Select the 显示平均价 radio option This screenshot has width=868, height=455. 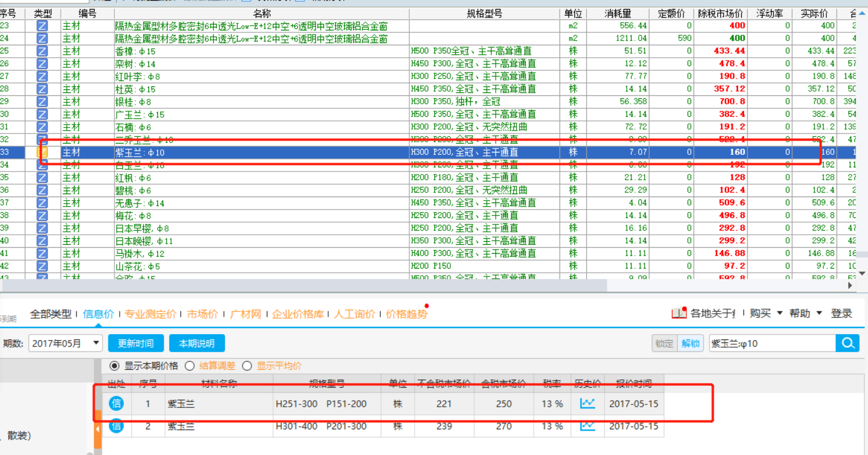click(247, 366)
